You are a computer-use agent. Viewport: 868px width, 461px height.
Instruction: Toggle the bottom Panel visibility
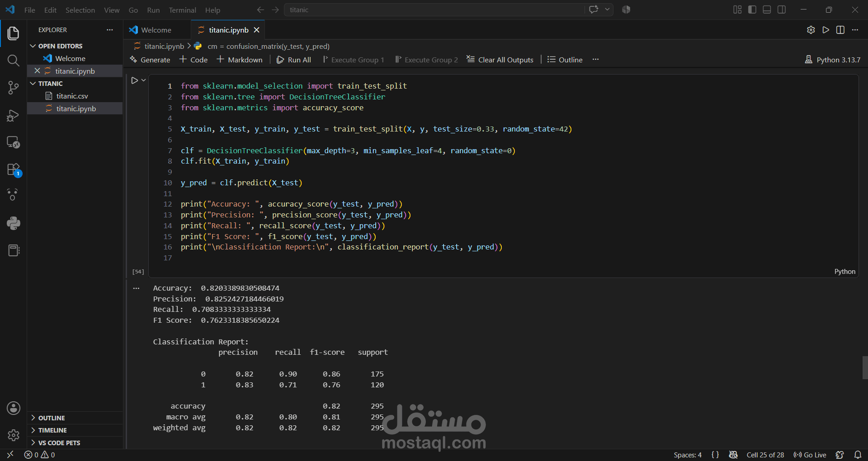[767, 9]
